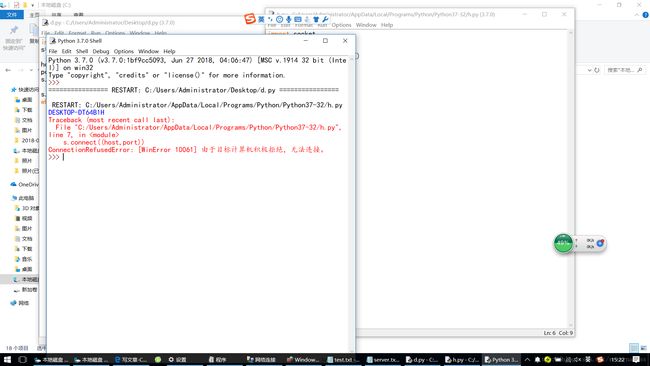Open the Windows Start button
650x366 pixels.
click(x=7, y=359)
